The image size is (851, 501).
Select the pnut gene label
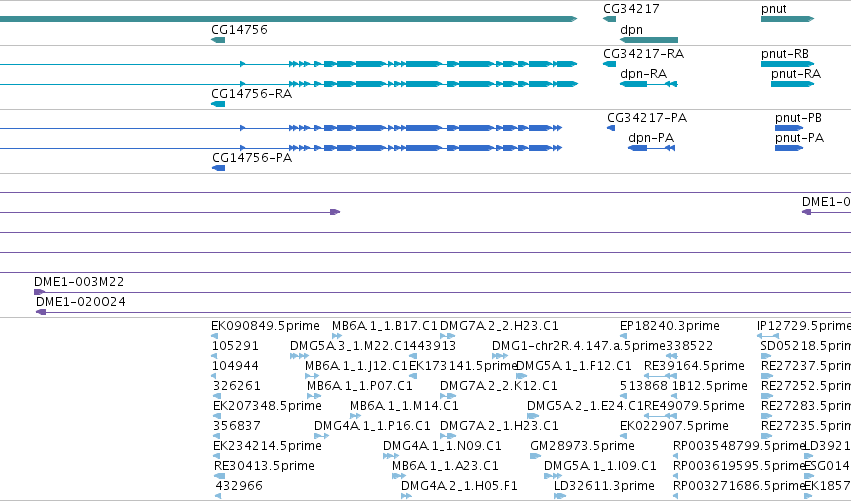[773, 9]
